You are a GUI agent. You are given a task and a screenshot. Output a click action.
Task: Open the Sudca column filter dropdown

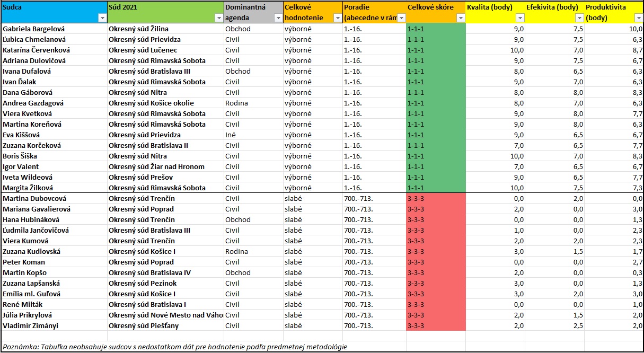102,18
